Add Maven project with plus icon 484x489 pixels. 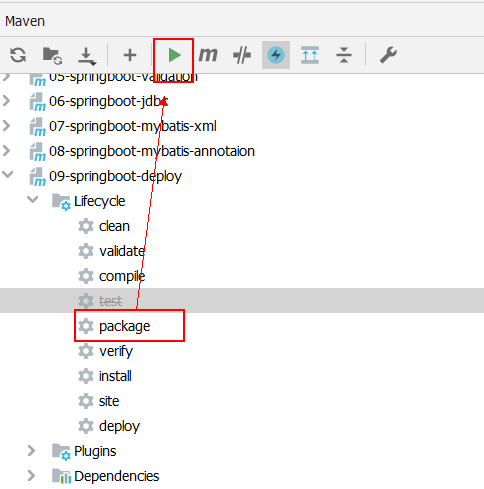(x=130, y=55)
